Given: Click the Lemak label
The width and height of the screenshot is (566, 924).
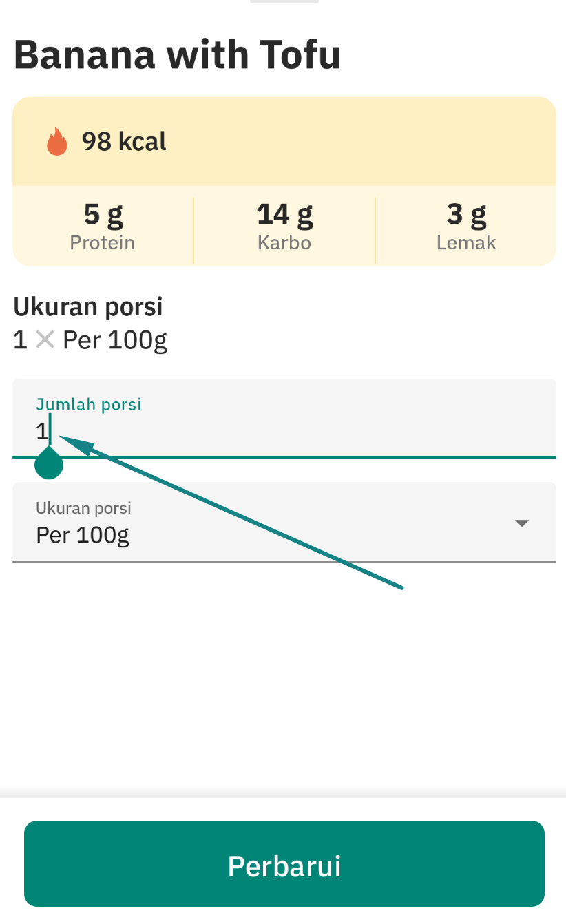Looking at the screenshot, I should click(466, 242).
